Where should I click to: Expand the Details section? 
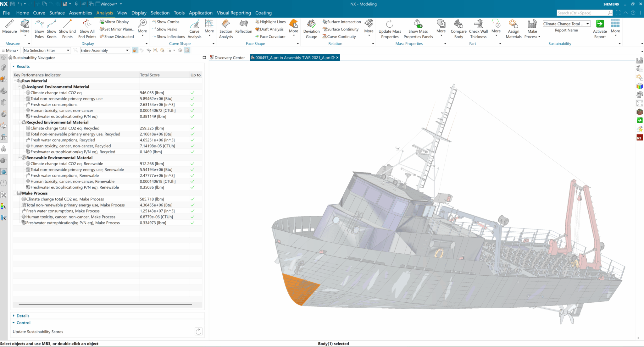tap(14, 316)
